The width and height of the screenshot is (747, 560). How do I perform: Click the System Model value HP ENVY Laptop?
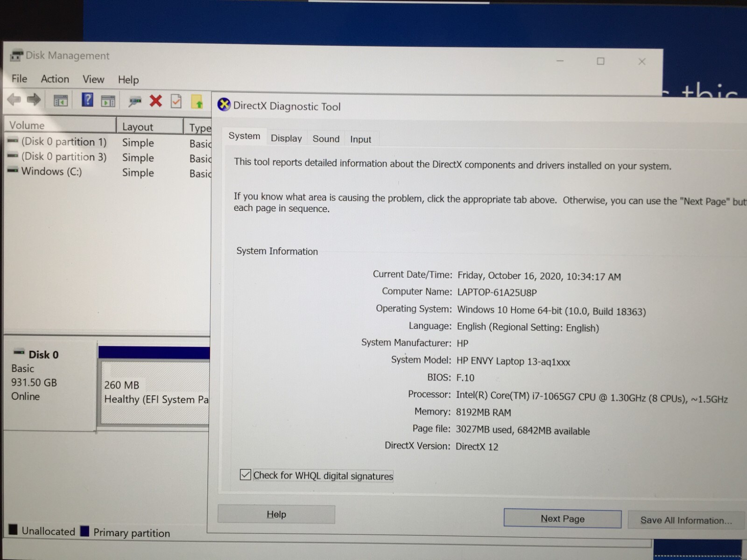click(x=513, y=362)
